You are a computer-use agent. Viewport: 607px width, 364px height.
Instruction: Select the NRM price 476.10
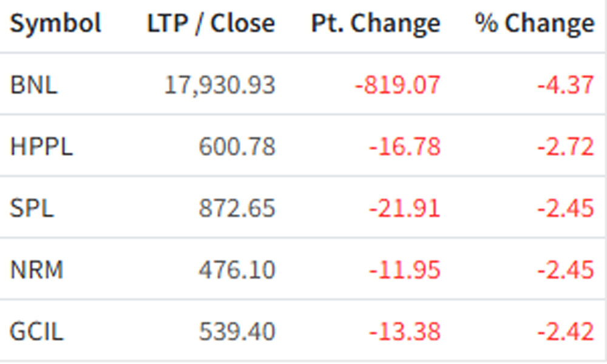(x=237, y=270)
